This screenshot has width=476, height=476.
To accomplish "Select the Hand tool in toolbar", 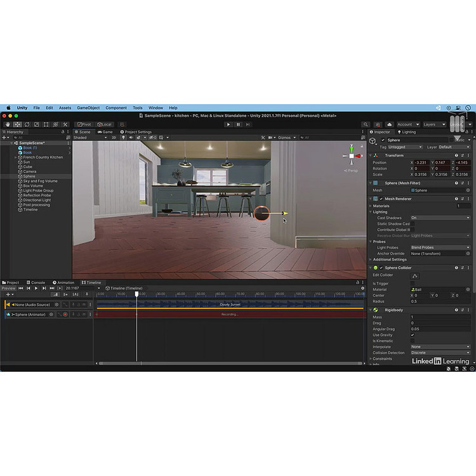I will (8, 124).
